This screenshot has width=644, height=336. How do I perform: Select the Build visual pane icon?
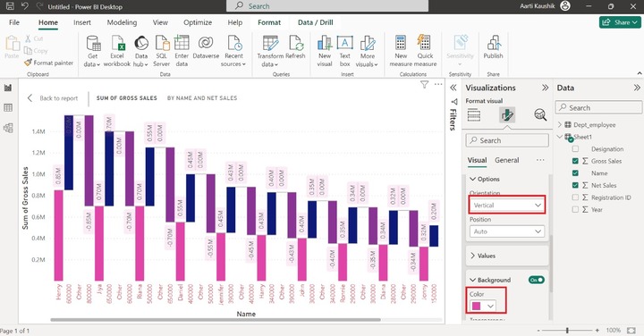(473, 115)
